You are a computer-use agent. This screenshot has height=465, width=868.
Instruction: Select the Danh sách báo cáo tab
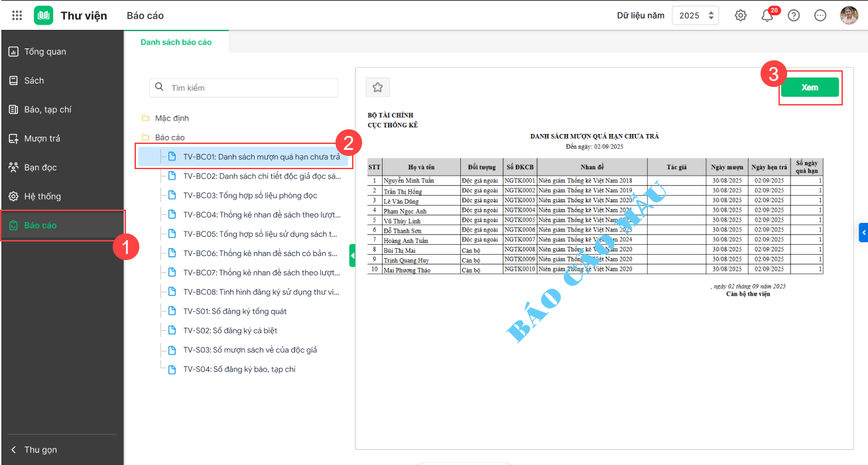point(176,42)
